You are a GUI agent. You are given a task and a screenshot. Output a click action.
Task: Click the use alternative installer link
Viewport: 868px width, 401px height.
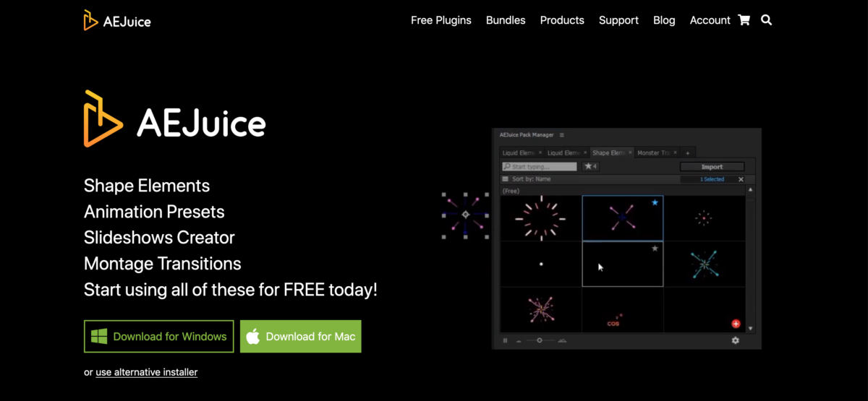147,372
